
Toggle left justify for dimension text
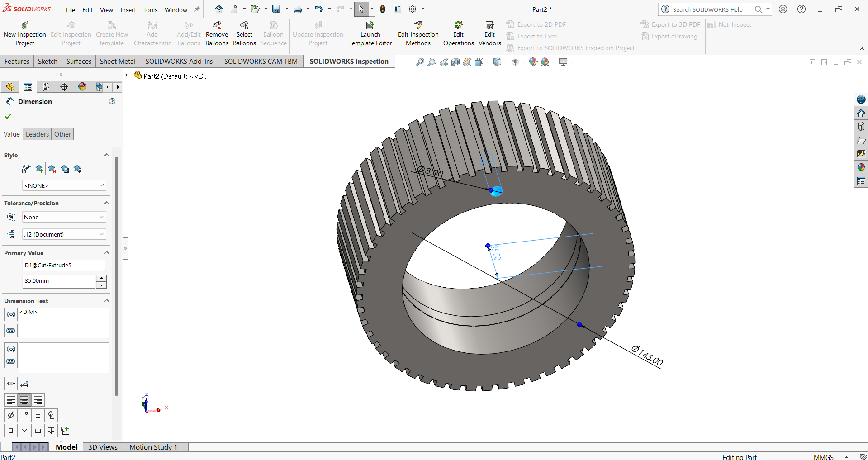(x=11, y=400)
